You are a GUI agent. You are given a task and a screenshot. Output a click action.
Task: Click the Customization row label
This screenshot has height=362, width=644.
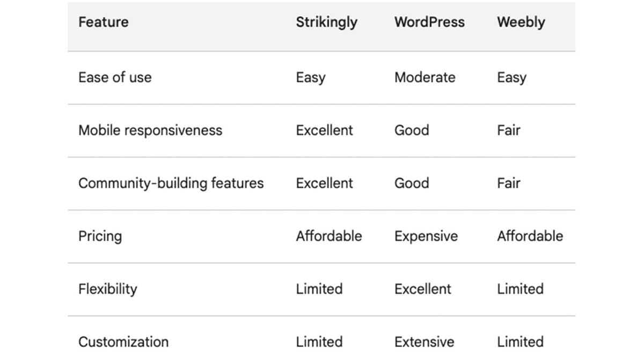click(123, 342)
